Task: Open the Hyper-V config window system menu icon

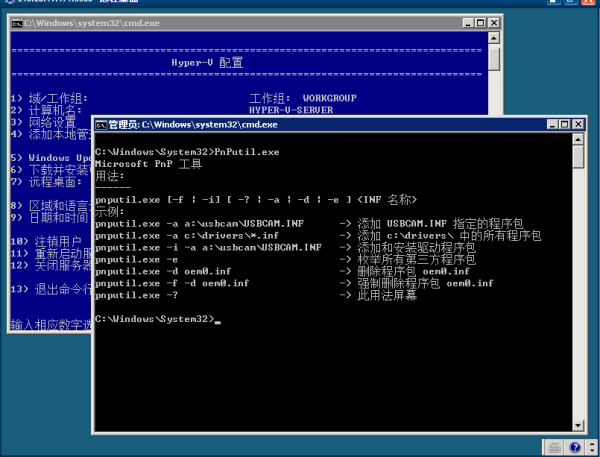Action: [x=17, y=22]
